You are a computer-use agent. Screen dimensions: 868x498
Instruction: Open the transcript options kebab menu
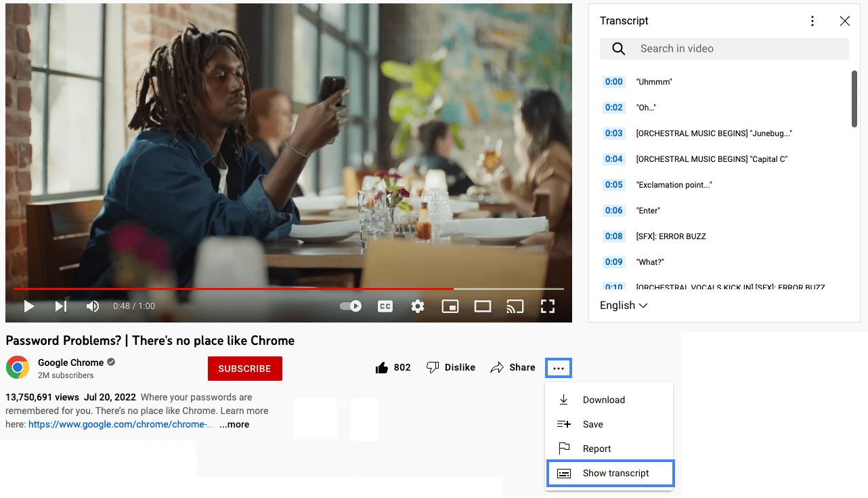click(x=812, y=20)
